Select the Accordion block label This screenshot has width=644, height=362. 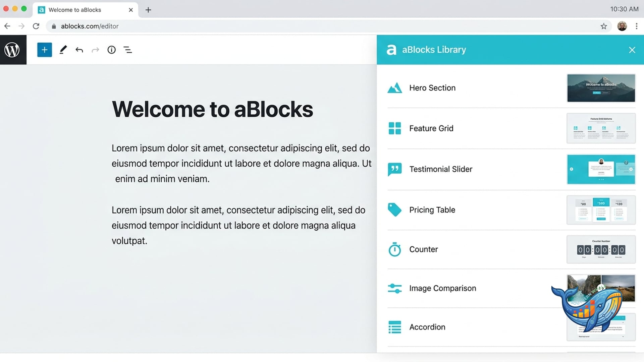427,327
